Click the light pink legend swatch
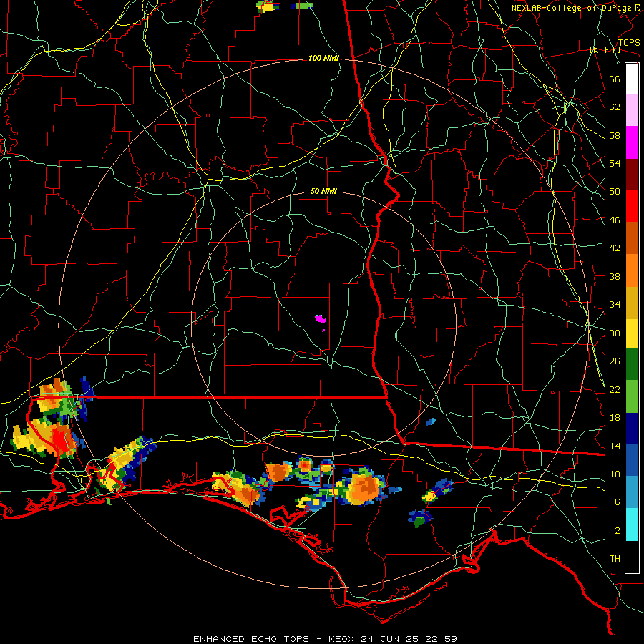The width and height of the screenshot is (644, 644). click(632, 110)
